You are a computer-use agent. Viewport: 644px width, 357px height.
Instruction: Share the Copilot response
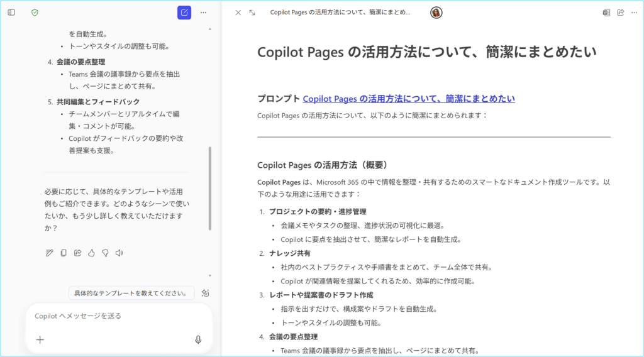(x=77, y=253)
